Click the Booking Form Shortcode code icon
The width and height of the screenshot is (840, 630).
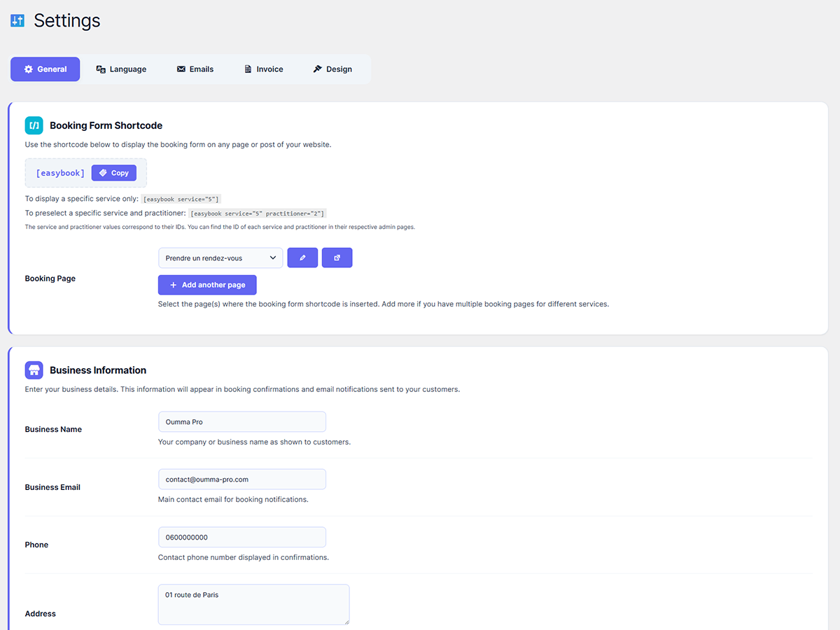pos(34,125)
